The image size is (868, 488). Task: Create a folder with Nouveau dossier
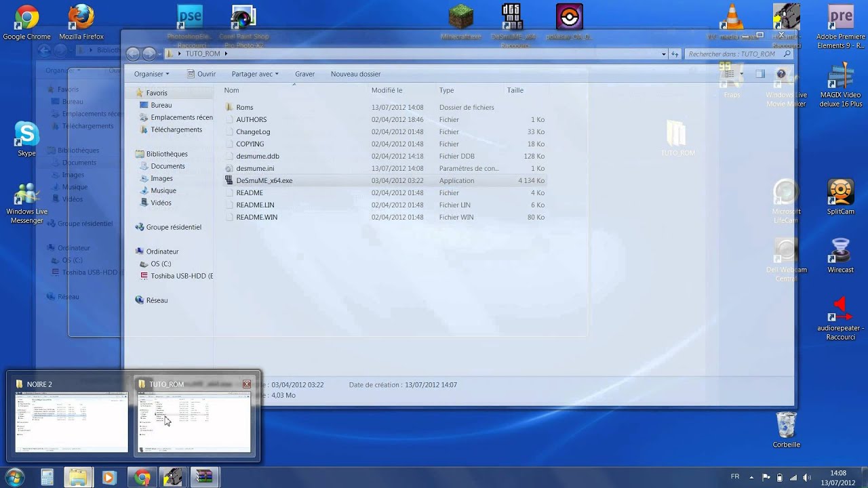click(355, 74)
